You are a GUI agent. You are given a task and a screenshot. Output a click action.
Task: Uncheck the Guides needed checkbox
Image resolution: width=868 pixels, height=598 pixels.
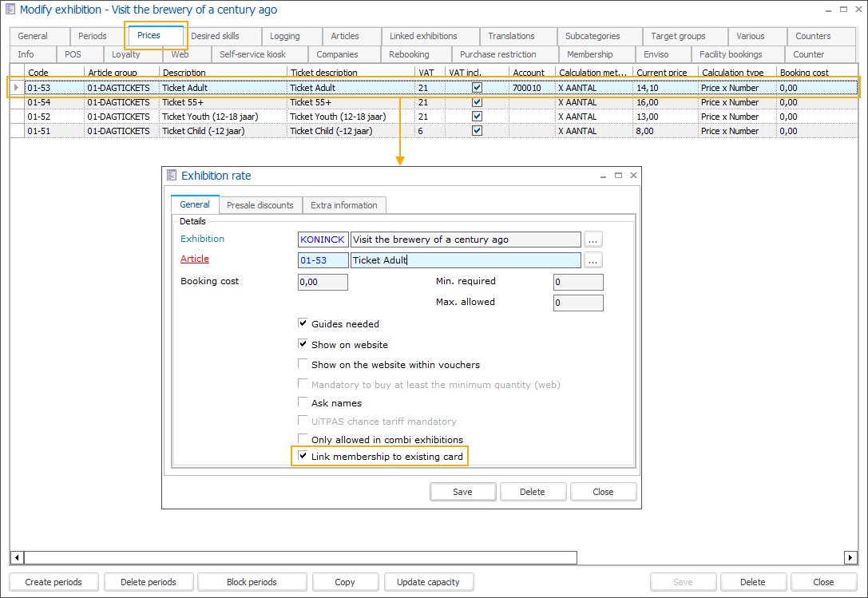point(303,324)
